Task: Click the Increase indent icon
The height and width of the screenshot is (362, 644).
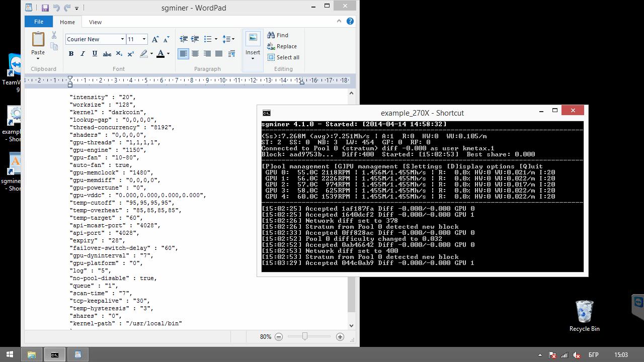Action: pos(195,39)
